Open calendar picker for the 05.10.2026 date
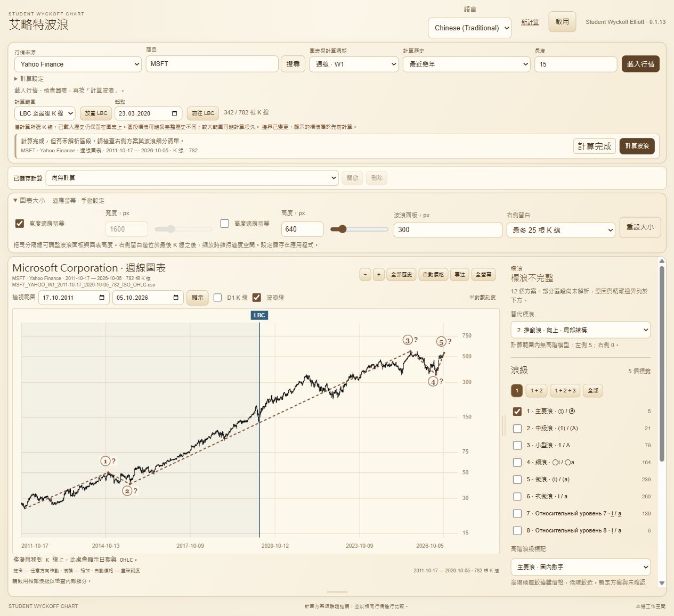The width and height of the screenshot is (674, 616). tap(176, 298)
